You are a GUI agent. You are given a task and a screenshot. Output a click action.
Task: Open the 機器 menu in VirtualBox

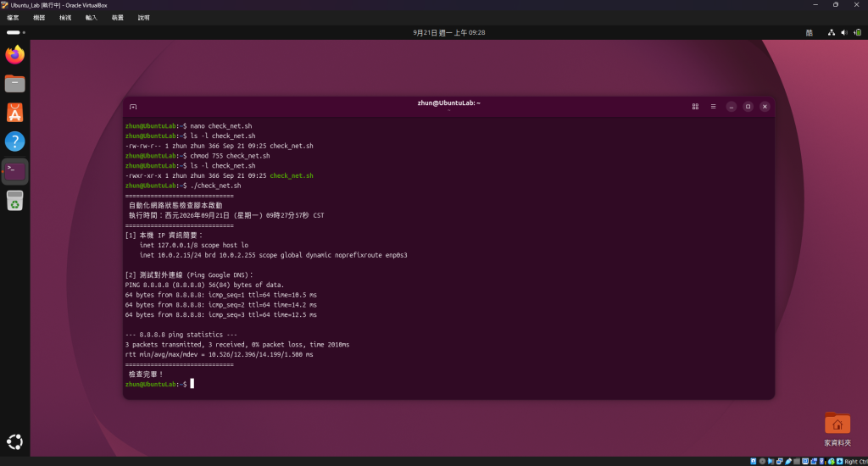click(39, 18)
